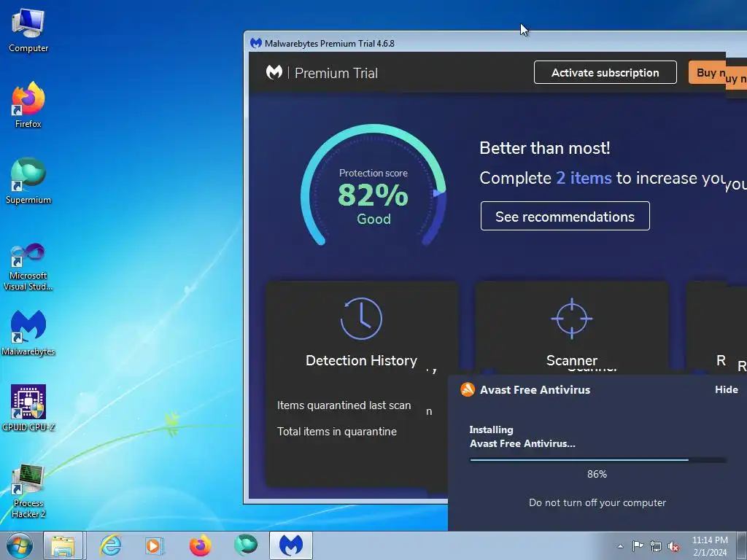Click the Malwarebytes taskbar button

coord(290,545)
